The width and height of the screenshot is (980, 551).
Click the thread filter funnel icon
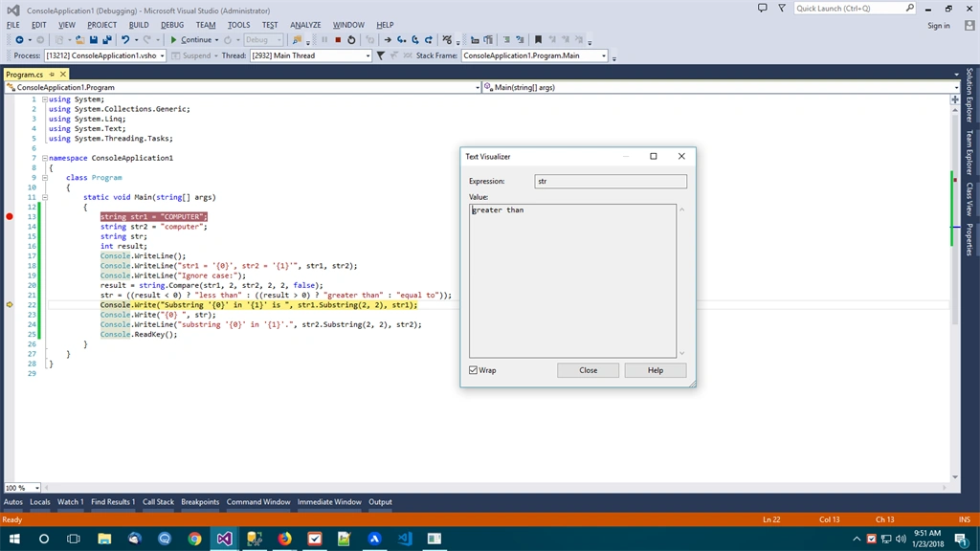380,55
